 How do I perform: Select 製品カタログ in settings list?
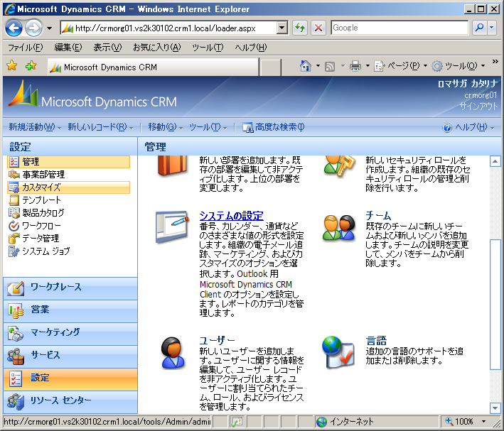point(68,212)
